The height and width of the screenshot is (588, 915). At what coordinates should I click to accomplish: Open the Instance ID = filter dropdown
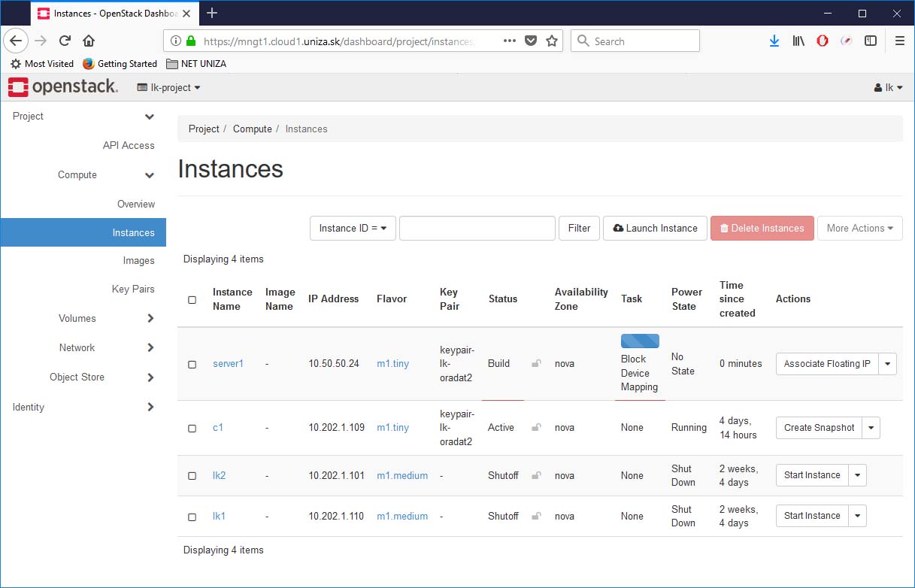coord(353,228)
